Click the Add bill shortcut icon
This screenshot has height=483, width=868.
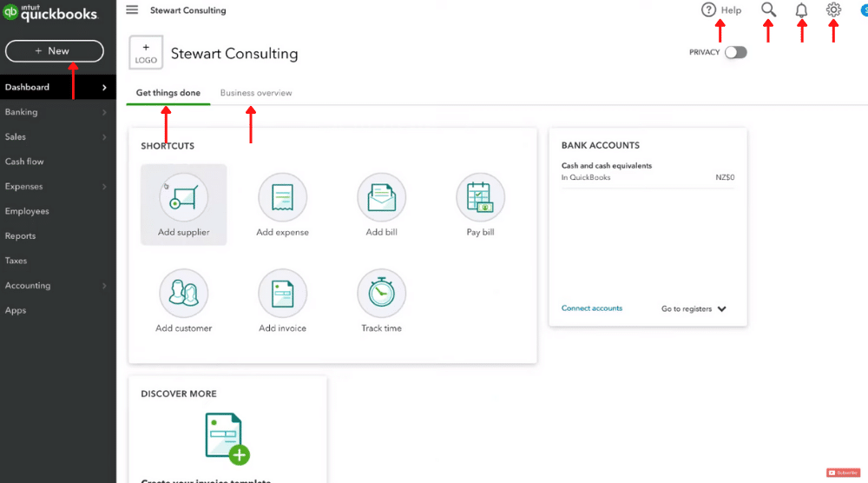tap(381, 197)
